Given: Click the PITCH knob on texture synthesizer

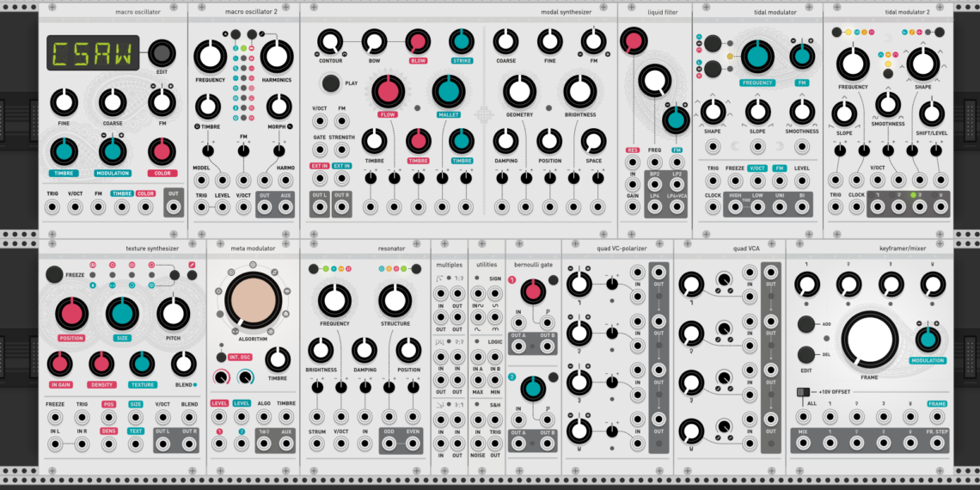Looking at the screenshot, I should [x=173, y=314].
